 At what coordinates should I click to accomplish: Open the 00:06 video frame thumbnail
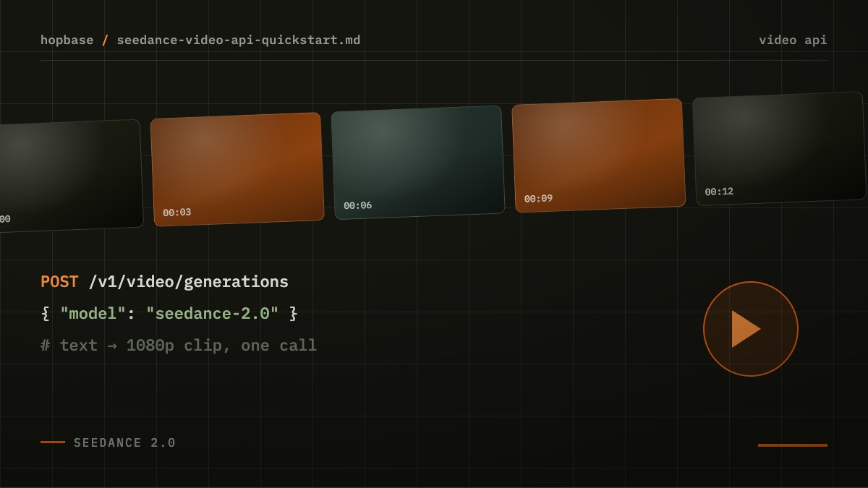(x=418, y=162)
